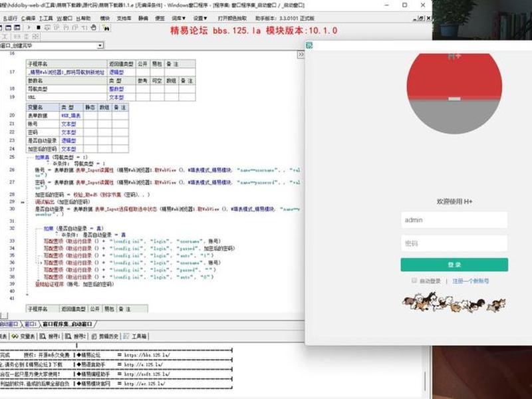
Task: Open the 变量表 panel with glasses icon
Action: point(23,336)
